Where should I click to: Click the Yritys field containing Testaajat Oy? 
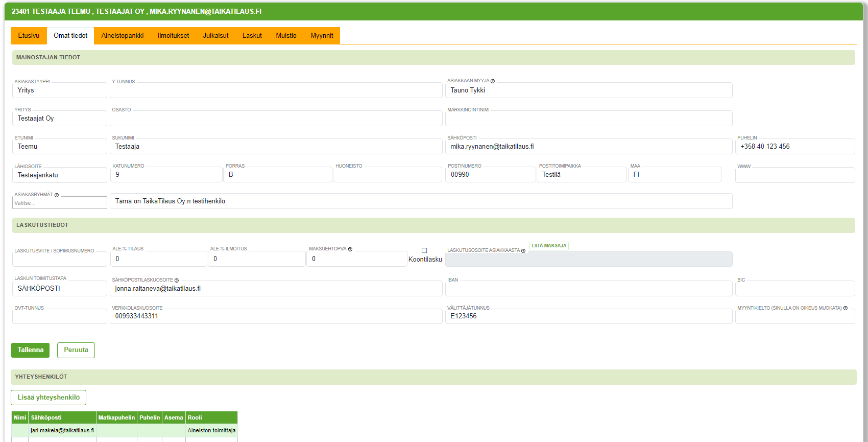point(60,119)
